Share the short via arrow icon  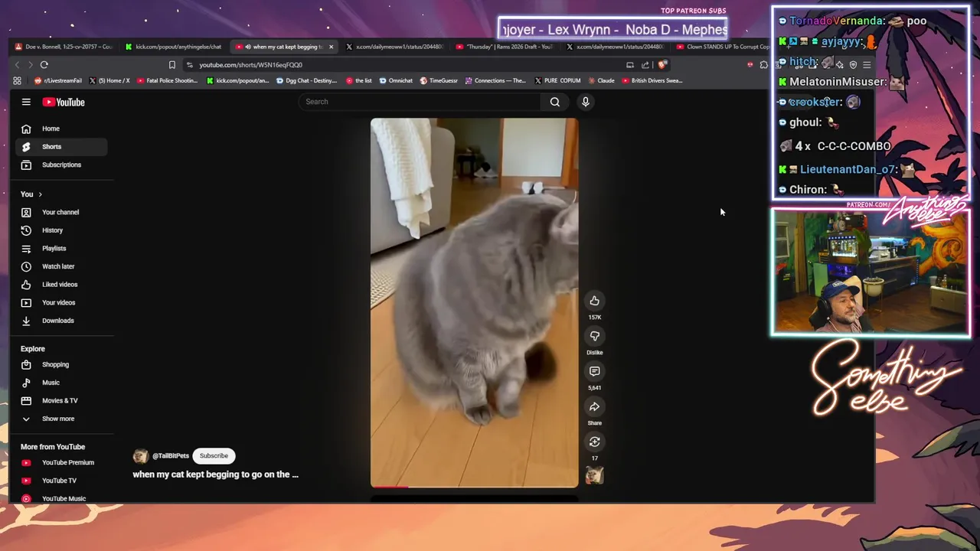[595, 406]
